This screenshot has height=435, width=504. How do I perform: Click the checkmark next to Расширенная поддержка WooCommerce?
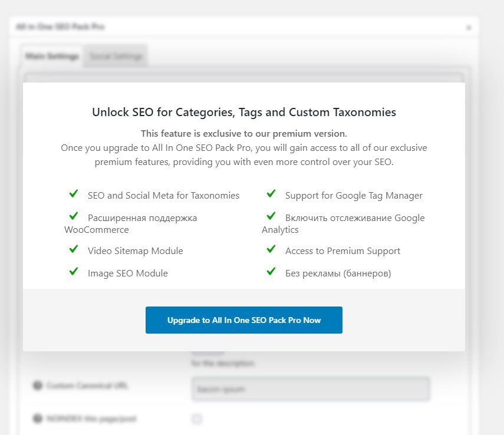[74, 216]
